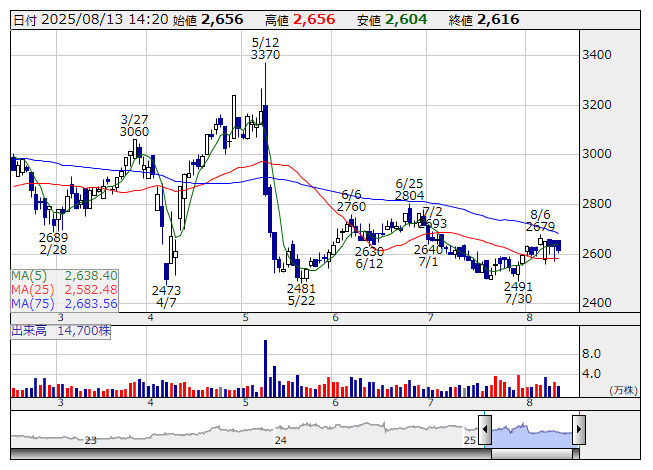Image resolution: width=653 pixels, height=470 pixels.
Task: Click the 3000 price axis label
Action: point(597,154)
